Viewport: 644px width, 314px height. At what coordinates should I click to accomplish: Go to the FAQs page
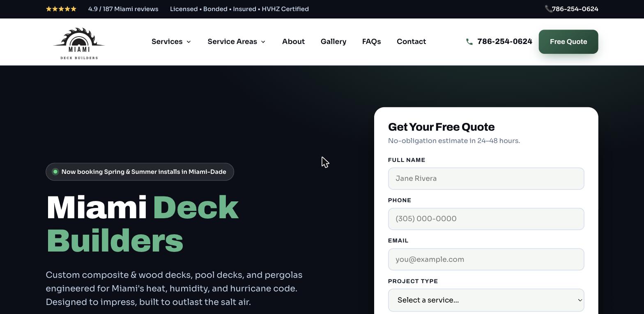(x=371, y=42)
